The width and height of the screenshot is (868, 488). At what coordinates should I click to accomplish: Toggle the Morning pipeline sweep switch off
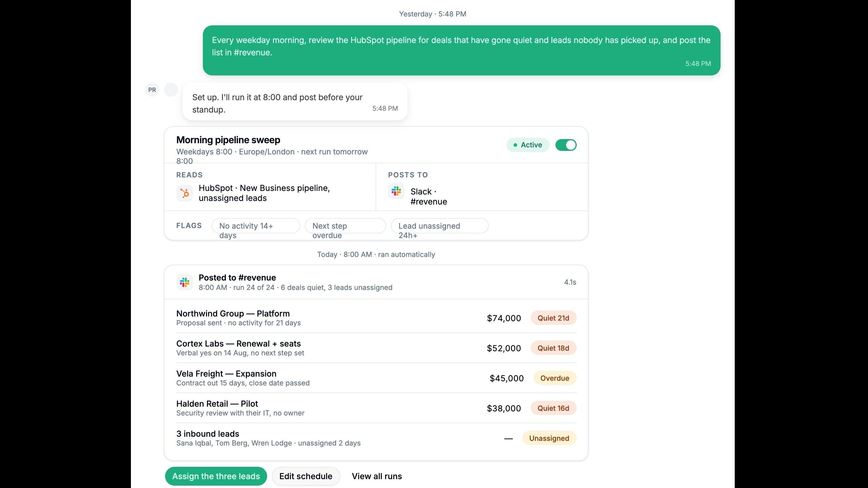coord(566,145)
